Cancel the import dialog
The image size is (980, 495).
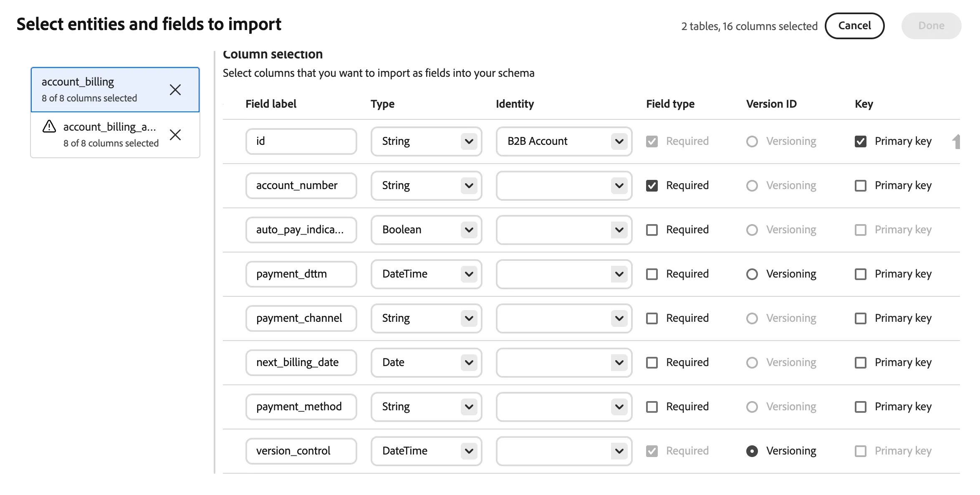(854, 26)
